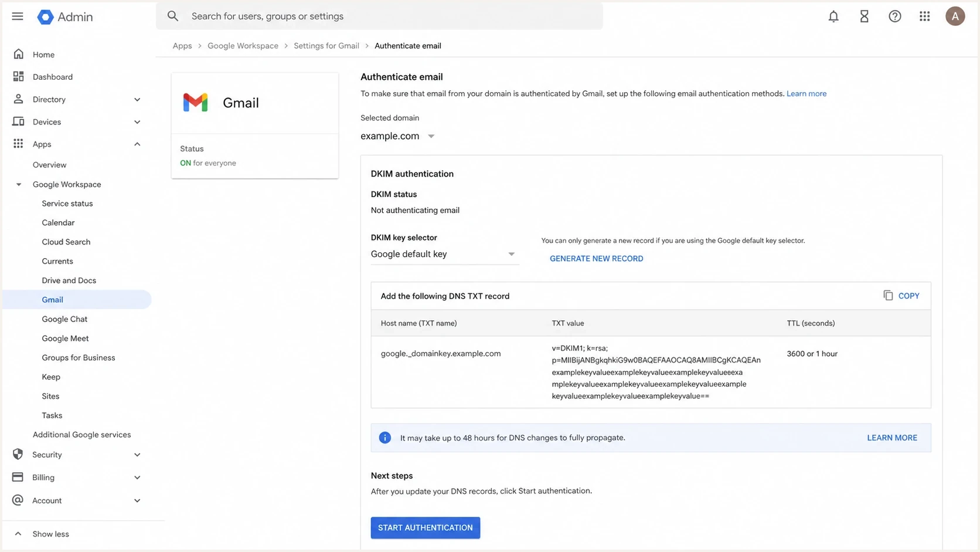Open notifications bell

833,16
